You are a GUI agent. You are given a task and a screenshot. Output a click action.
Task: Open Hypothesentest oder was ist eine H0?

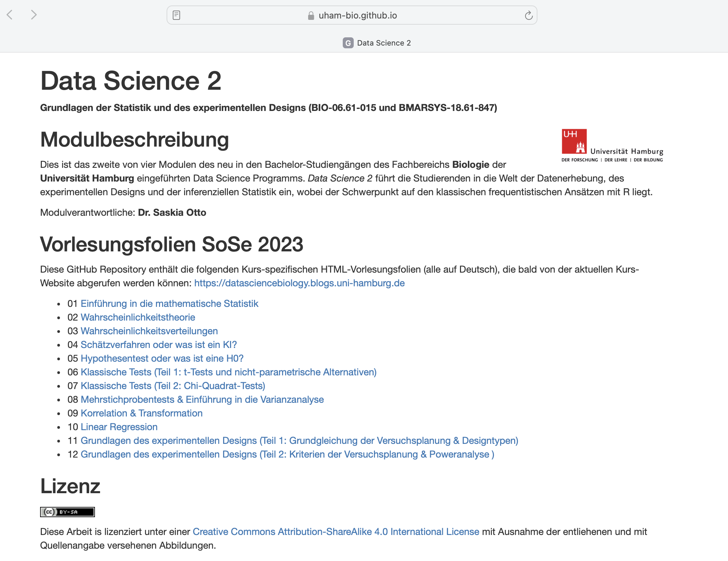coord(162,358)
